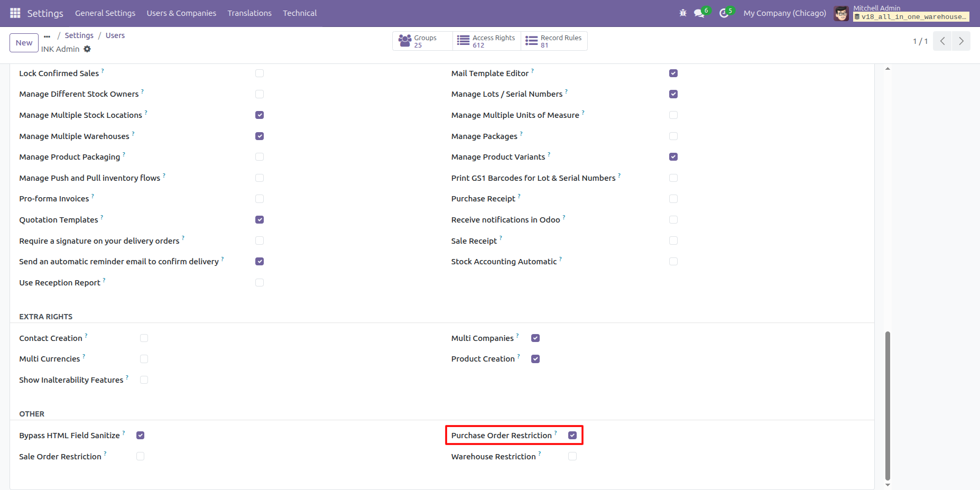This screenshot has height=490, width=980.
Task: Go to Settings breadcrumb link
Action: [79, 35]
